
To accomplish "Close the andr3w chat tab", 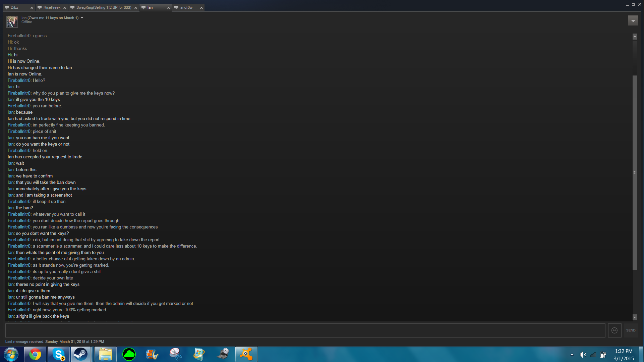I will [201, 8].
